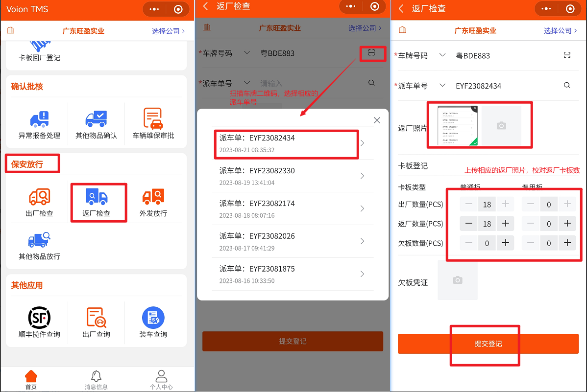Decrease 返厂数量 普通板 count
This screenshot has width=587, height=392.
point(469,223)
